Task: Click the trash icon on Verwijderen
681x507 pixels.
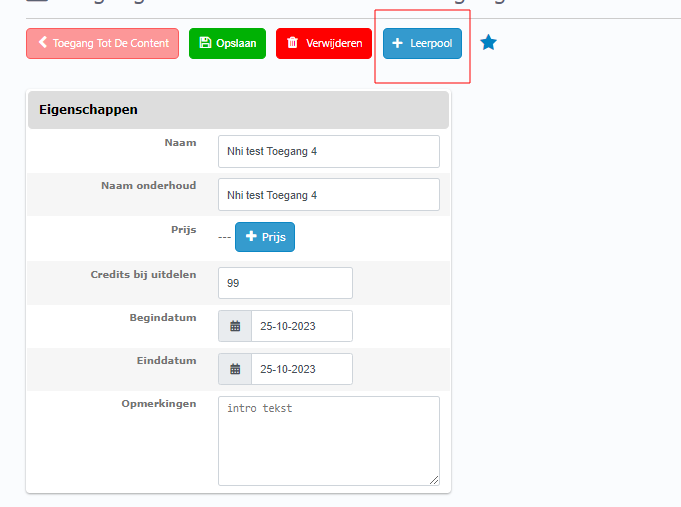Action: (292, 43)
